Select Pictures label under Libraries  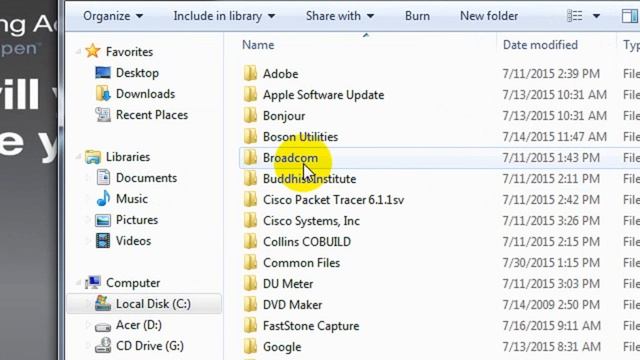(137, 220)
